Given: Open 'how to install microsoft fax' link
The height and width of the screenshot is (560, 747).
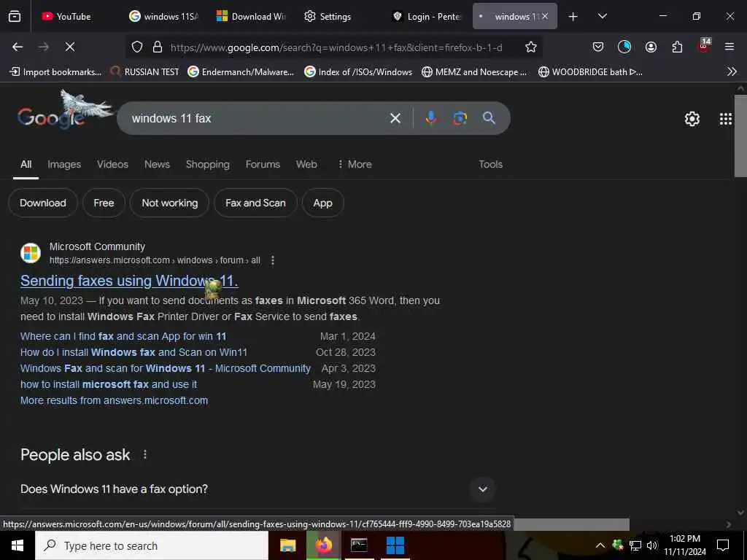Looking at the screenshot, I should (x=109, y=384).
